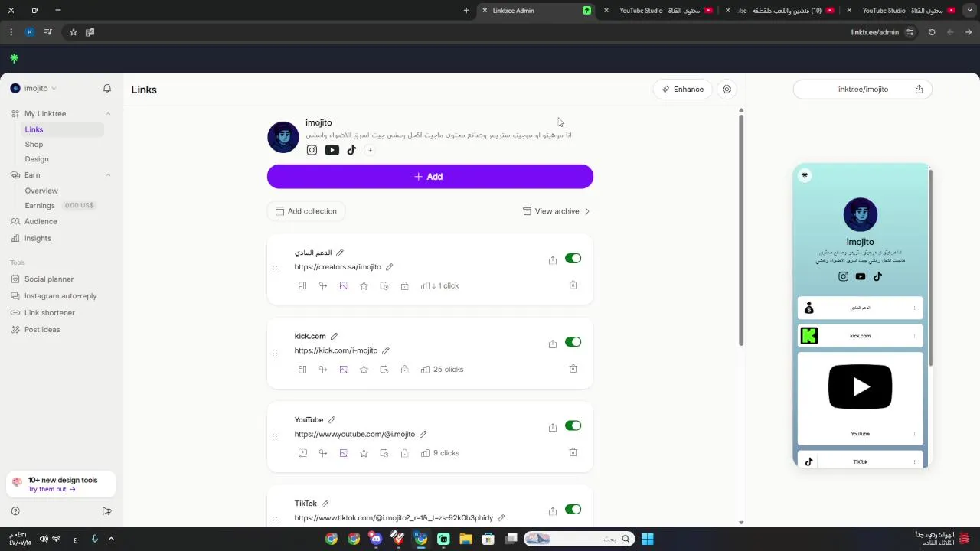Screen dimensions: 980x551
Task: Reload the page in the browser toolbar
Action: coord(932,32)
